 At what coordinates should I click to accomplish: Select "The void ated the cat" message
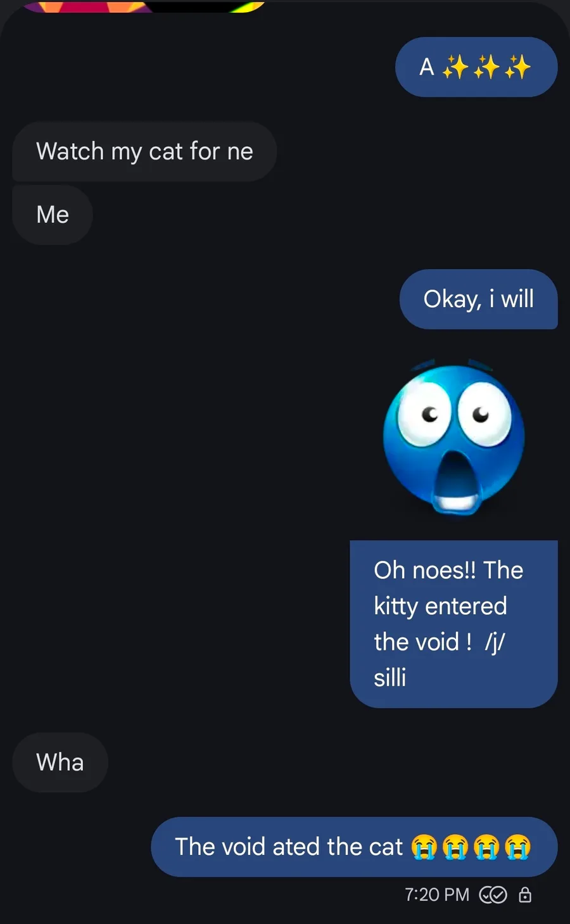[x=354, y=847]
